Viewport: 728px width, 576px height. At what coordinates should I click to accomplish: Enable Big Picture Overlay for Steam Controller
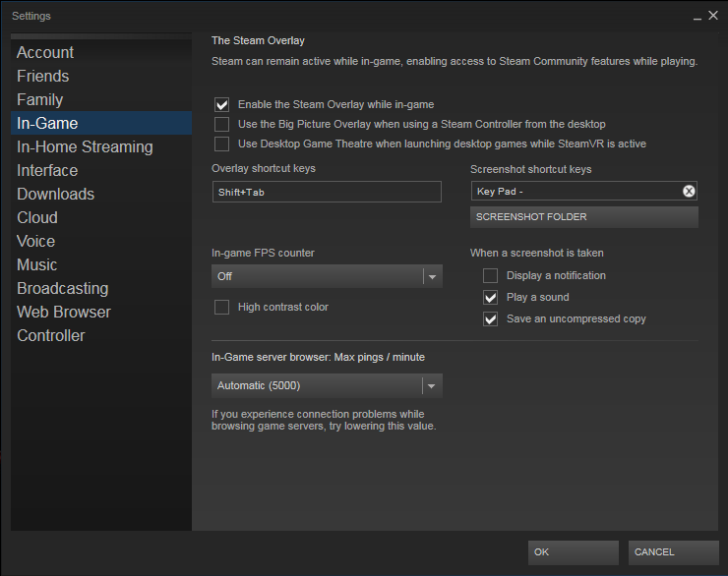tap(221, 124)
